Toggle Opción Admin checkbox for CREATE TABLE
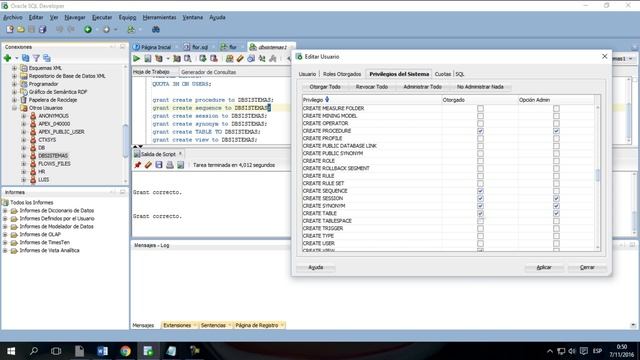The image size is (640, 360). point(556,213)
